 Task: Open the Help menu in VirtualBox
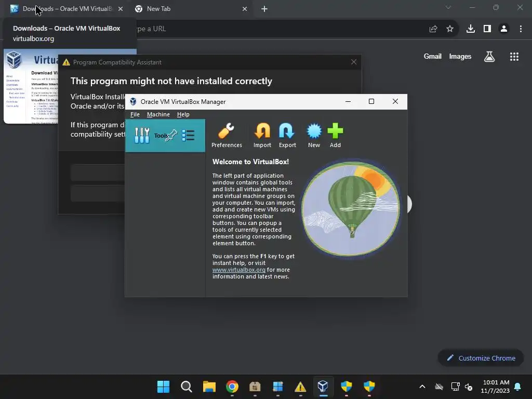click(x=183, y=114)
